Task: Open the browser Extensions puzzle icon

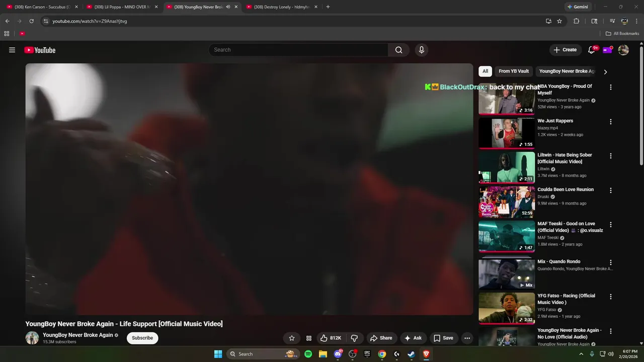Action: 577,21
